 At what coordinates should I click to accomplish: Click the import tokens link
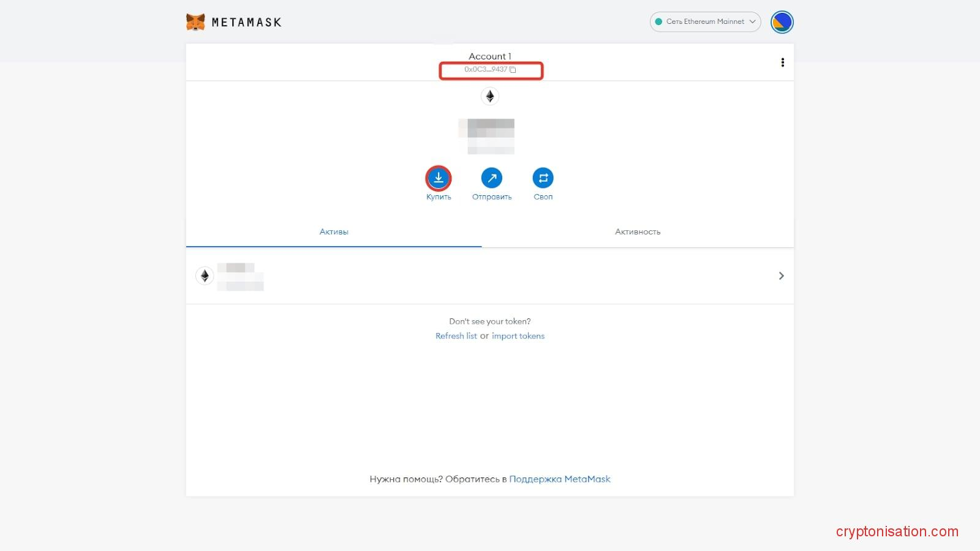coord(518,336)
